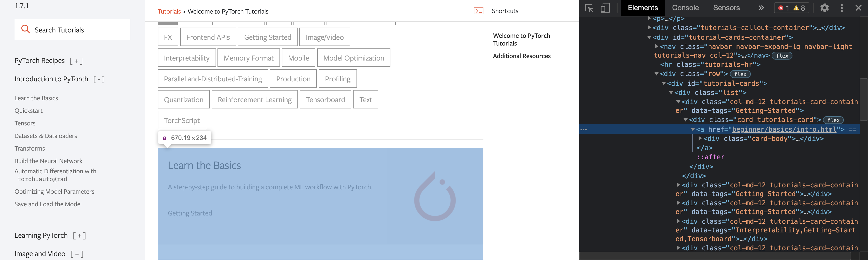Click the ellipsis beside the selected DOM row

click(584, 129)
